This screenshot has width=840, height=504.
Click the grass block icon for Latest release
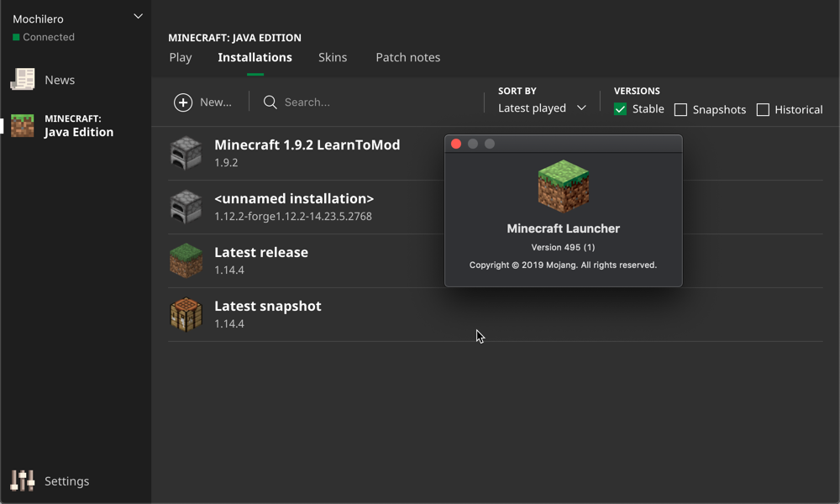[186, 260]
